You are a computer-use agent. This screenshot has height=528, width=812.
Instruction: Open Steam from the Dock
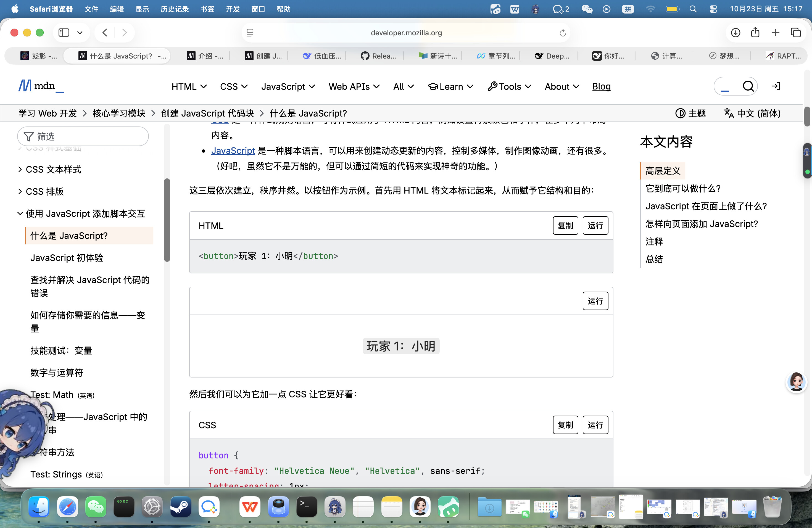[180, 507]
